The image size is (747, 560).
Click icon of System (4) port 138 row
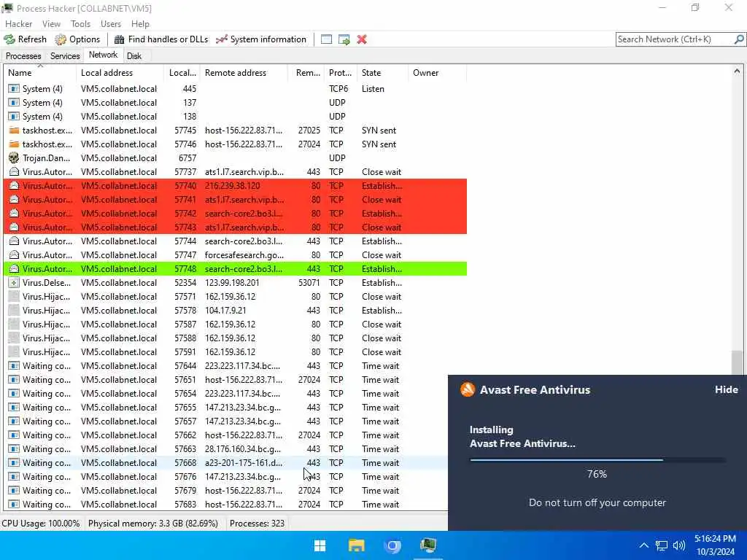point(15,117)
